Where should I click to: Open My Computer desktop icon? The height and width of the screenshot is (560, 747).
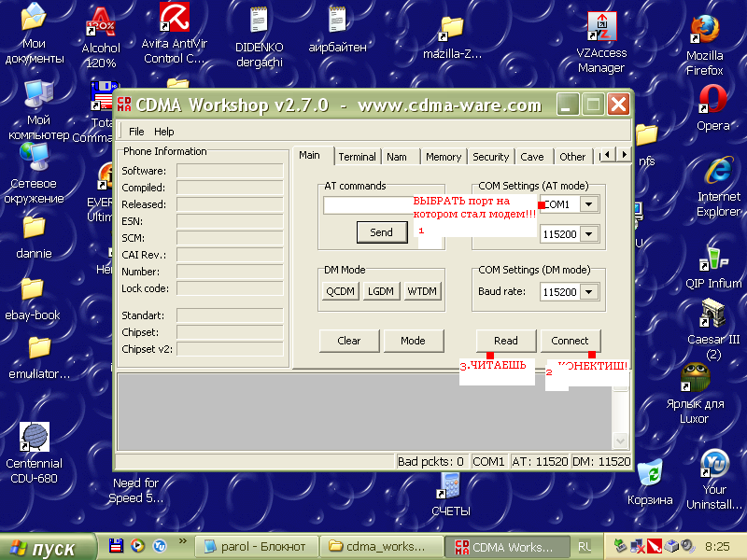click(x=38, y=110)
